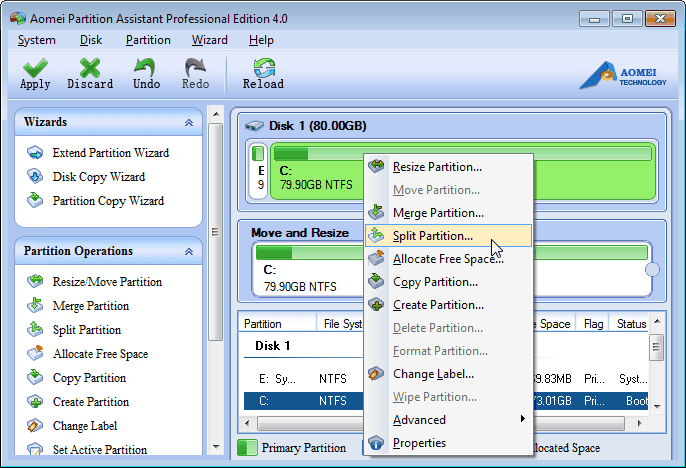Click Resize/Move Partition link
Image resolution: width=686 pixels, height=468 pixels.
coord(107,282)
